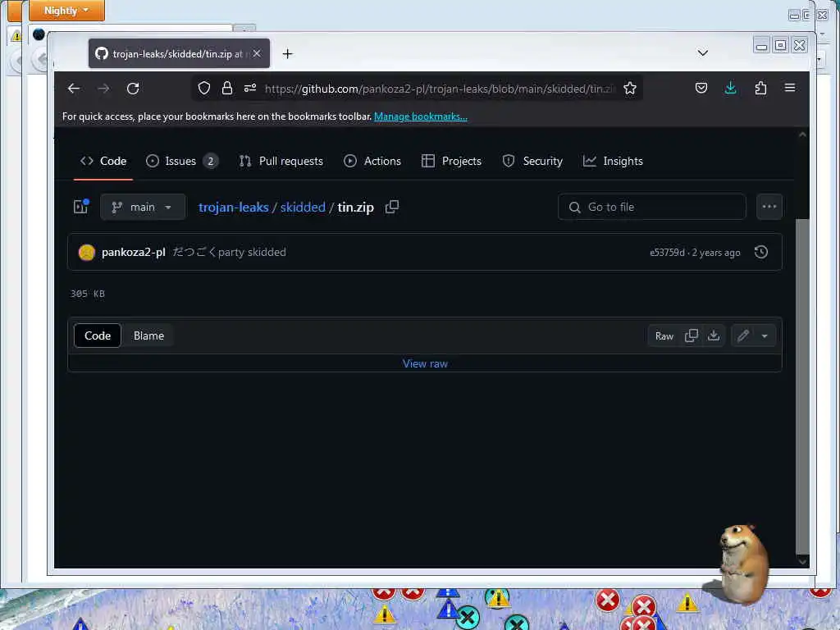Viewport: 840px width, 630px height.
Task: Open commit e53759d link
Action: click(x=667, y=253)
